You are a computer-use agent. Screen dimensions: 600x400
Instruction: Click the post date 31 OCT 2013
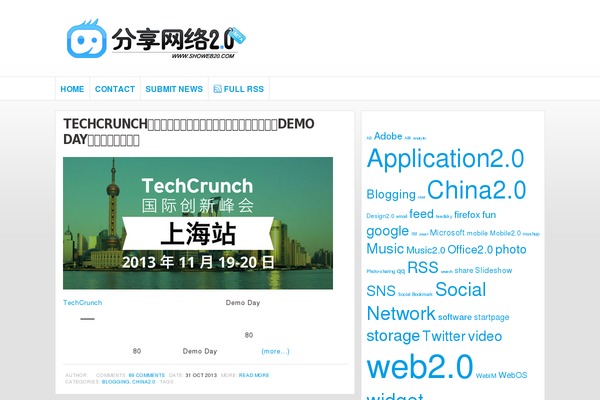click(201, 375)
